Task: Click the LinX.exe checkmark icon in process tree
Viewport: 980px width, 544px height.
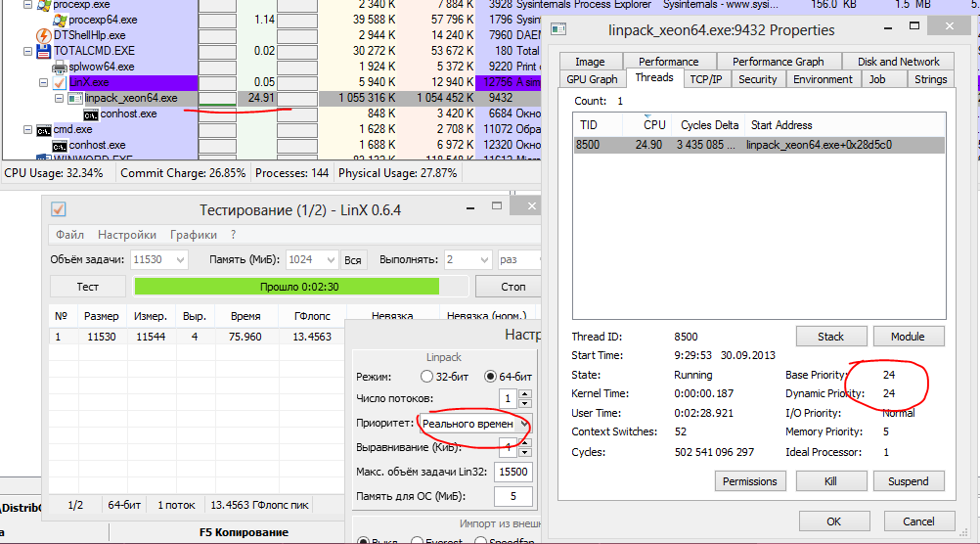Action: 60,82
